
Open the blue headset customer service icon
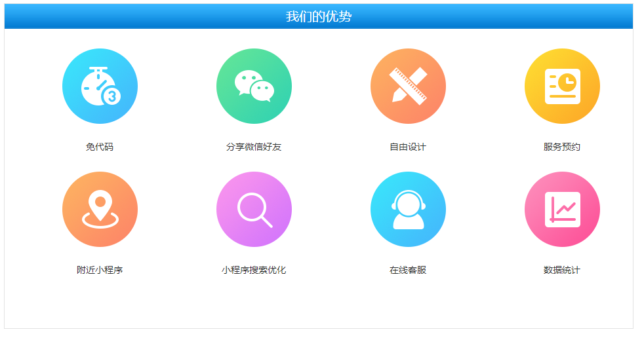(408, 209)
